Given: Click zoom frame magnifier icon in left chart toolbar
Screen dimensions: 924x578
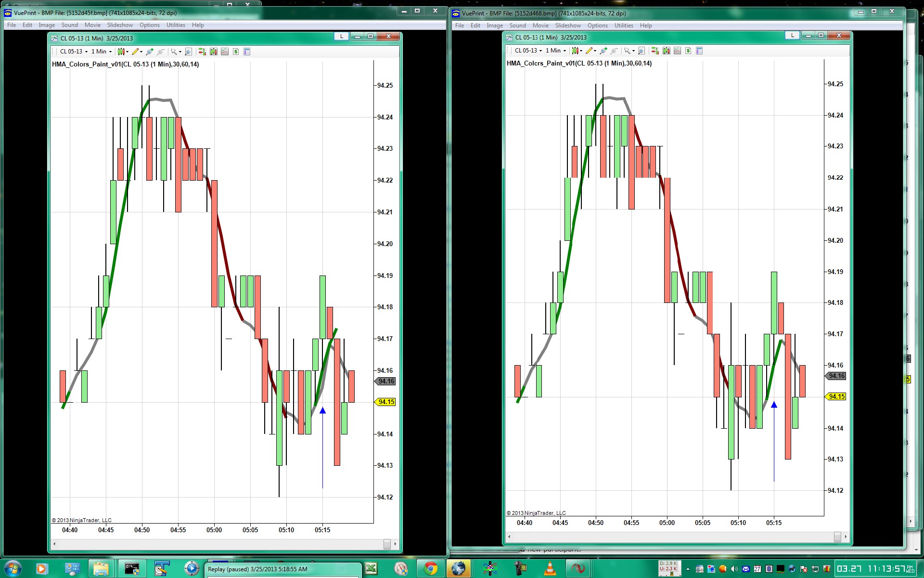Looking at the screenshot, I should pos(188,52).
